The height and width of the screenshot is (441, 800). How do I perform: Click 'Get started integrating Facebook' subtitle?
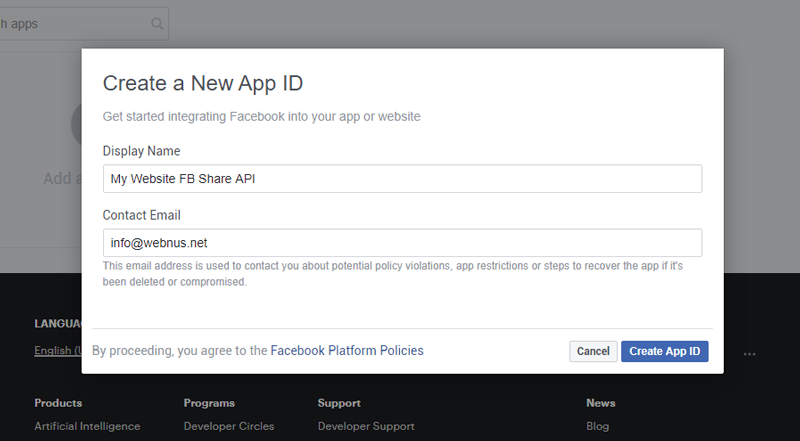(x=261, y=116)
